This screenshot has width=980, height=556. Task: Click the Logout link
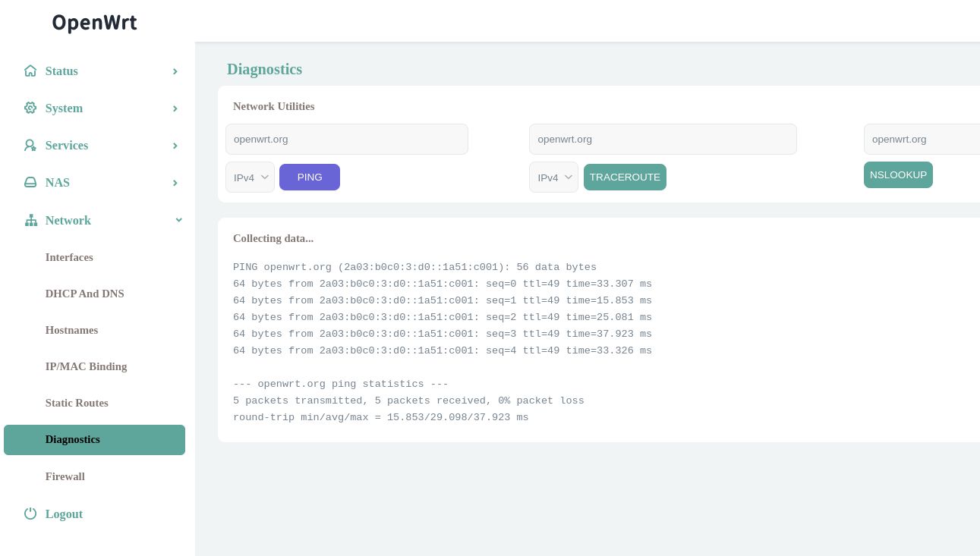tap(64, 514)
